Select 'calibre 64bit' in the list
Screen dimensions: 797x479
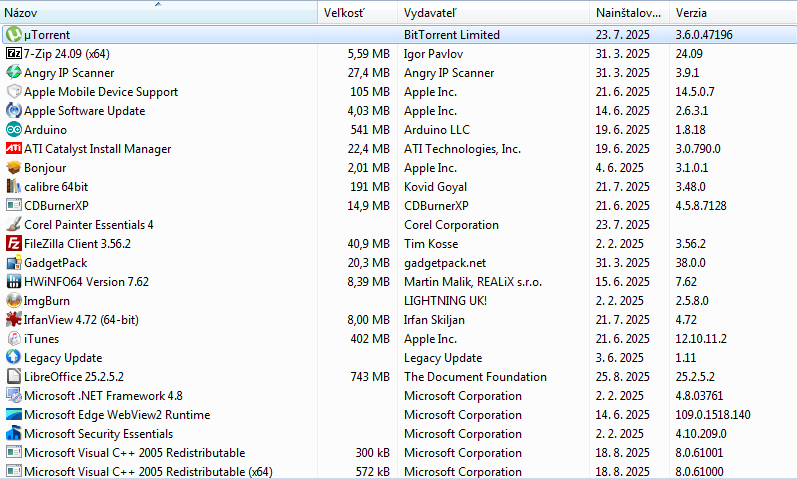(x=56, y=187)
